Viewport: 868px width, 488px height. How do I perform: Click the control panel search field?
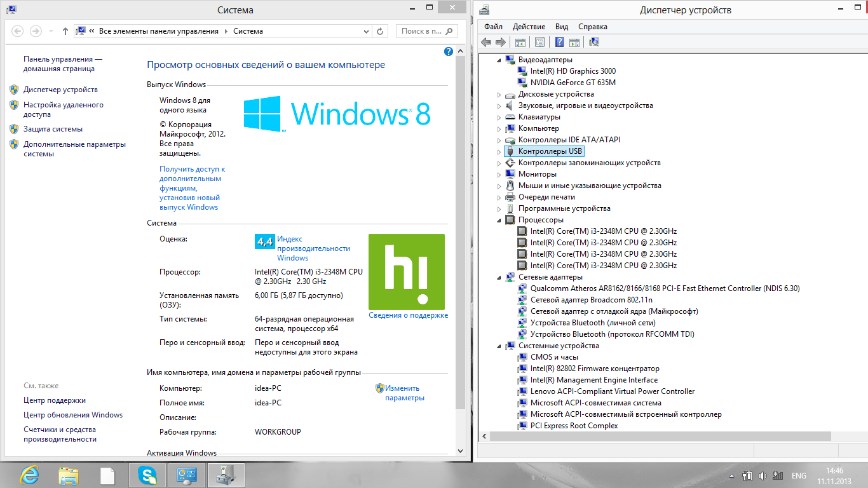(422, 31)
